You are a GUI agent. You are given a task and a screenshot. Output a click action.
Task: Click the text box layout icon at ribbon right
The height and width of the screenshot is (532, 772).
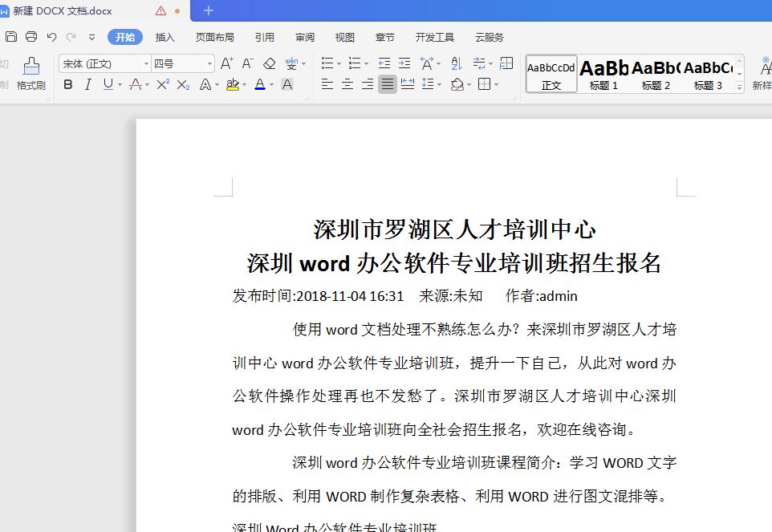(506, 63)
